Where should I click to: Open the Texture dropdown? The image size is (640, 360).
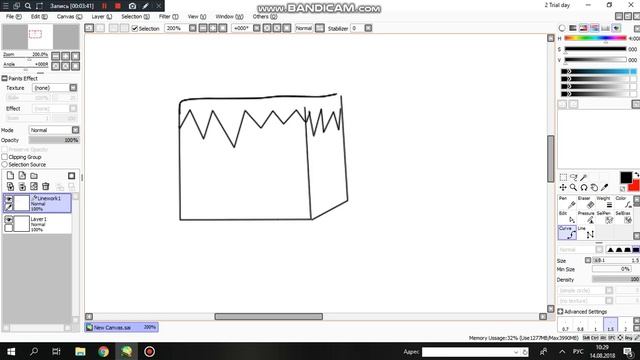pyautogui.click(x=73, y=88)
